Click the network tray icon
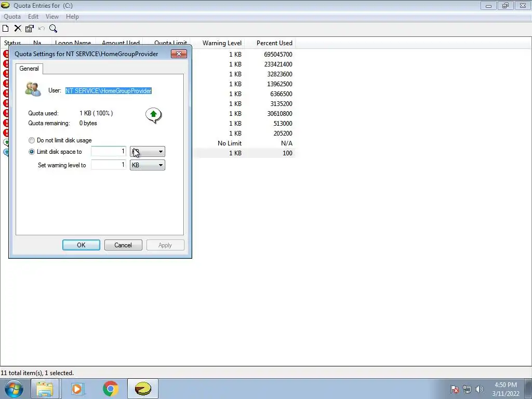This screenshot has width=532, height=399. pyautogui.click(x=467, y=389)
